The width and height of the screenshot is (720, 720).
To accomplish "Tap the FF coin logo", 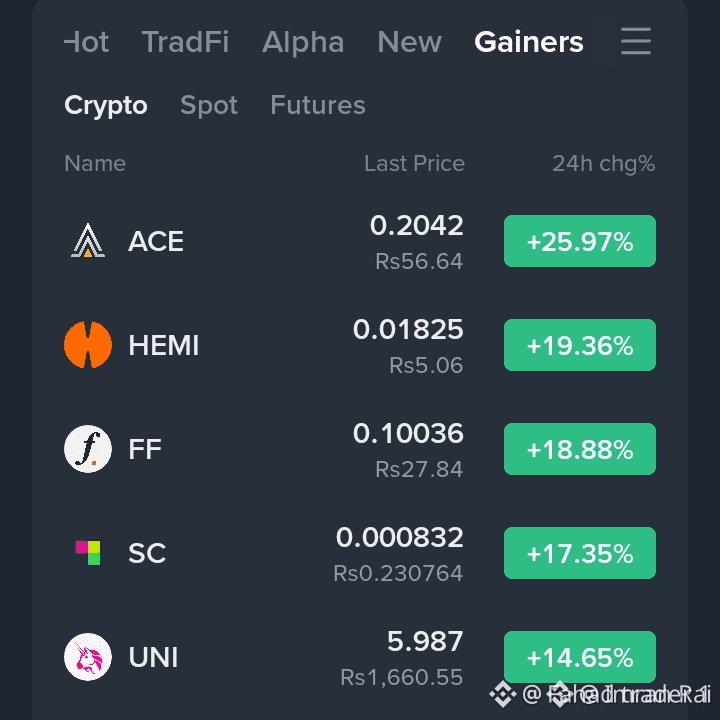I will coord(88,449).
